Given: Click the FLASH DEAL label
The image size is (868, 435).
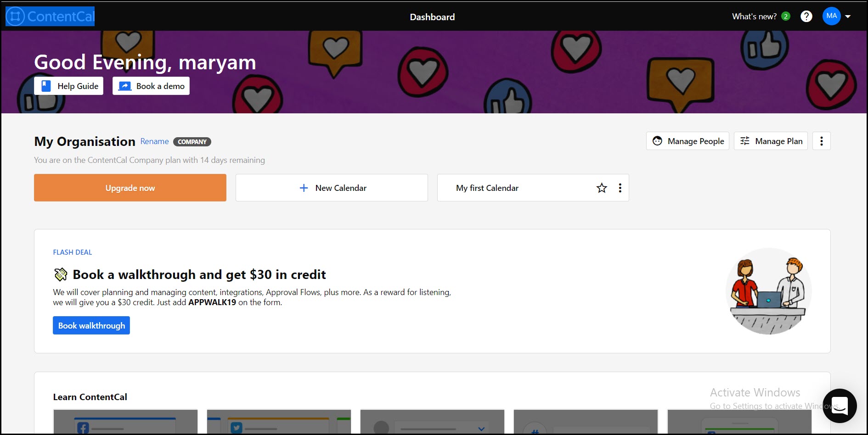Looking at the screenshot, I should click(x=73, y=252).
